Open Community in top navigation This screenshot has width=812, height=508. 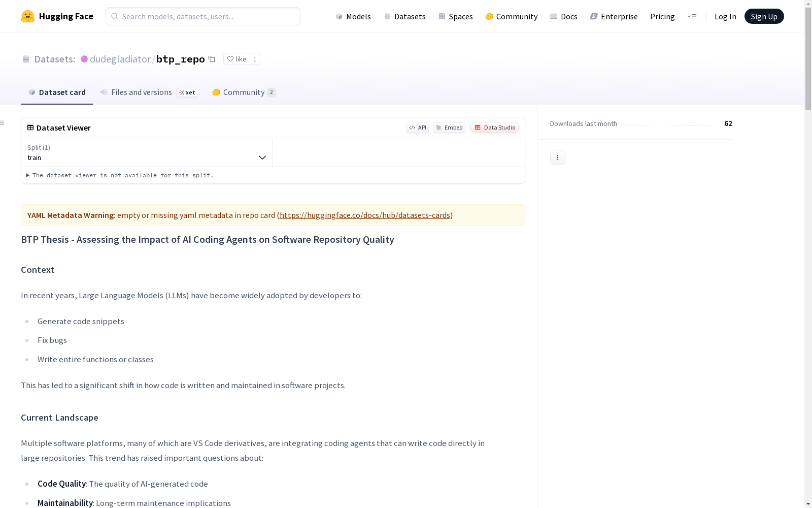tap(512, 16)
